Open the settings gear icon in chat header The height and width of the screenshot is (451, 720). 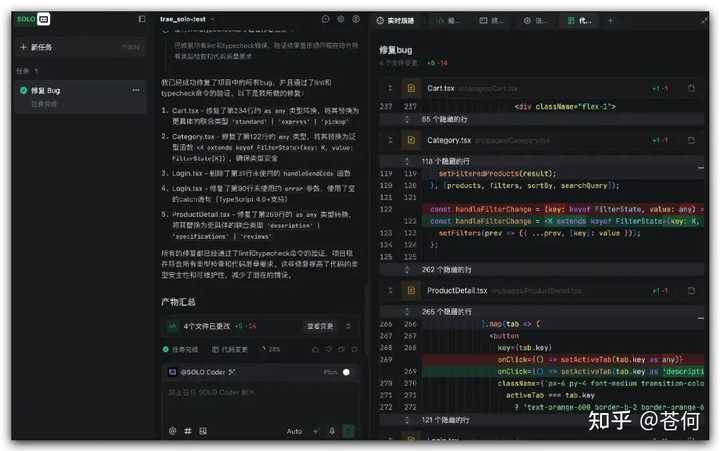pos(340,19)
